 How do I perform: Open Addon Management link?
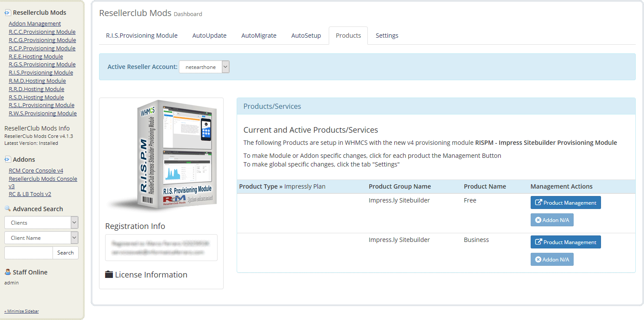[x=35, y=23]
